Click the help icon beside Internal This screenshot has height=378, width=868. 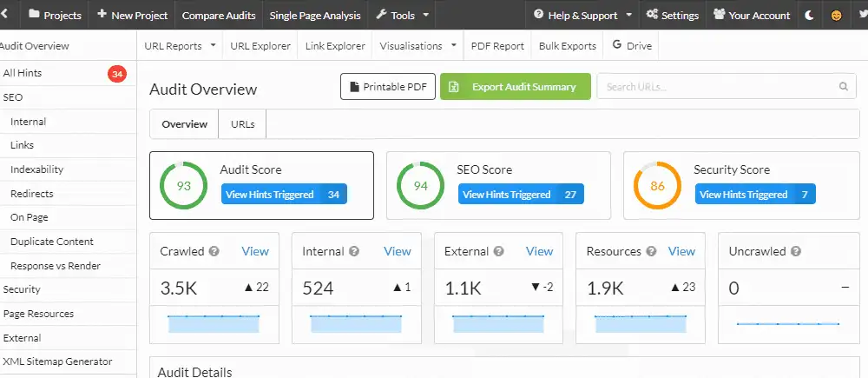[x=354, y=252]
